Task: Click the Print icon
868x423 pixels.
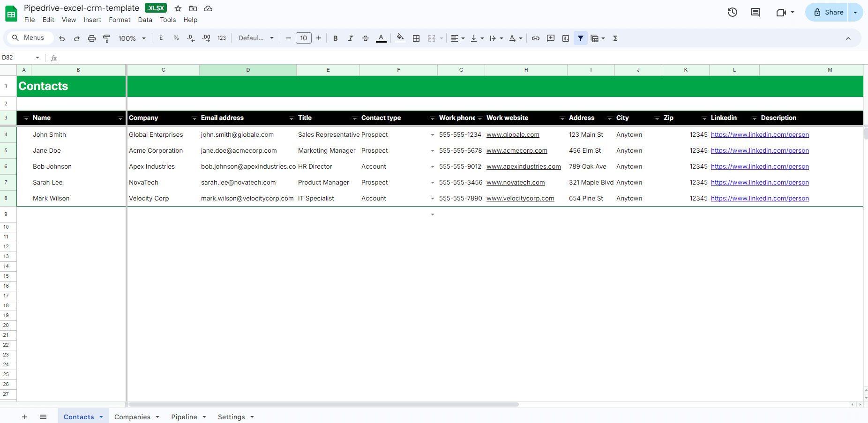Action: click(92, 38)
